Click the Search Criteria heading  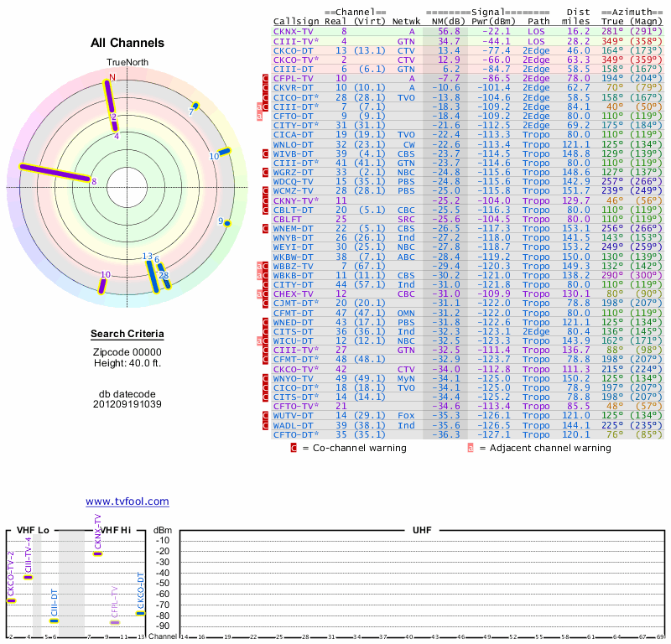click(x=127, y=335)
